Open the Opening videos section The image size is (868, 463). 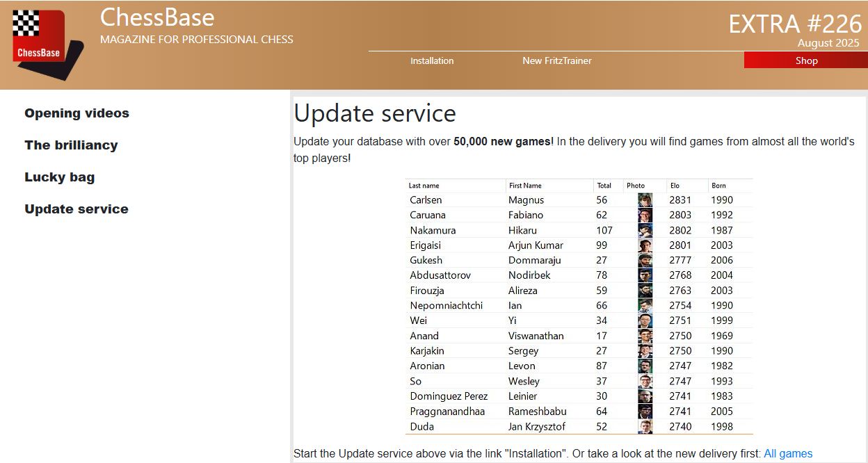pos(77,113)
